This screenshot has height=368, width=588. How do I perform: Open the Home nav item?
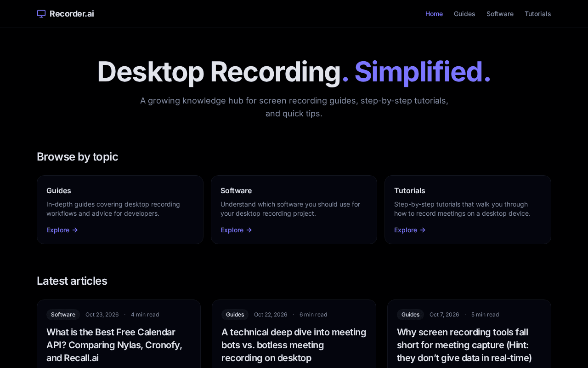434,14
